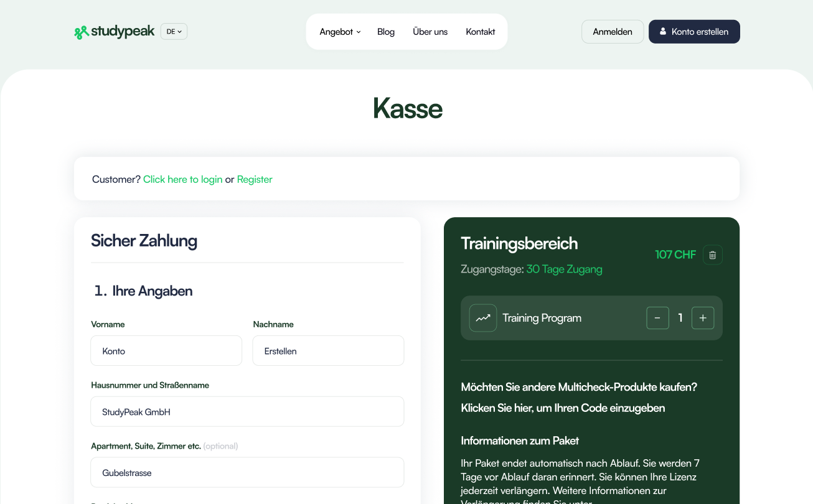This screenshot has width=813, height=504.
Task: Decrease quantity with minus button
Action: pos(657,318)
